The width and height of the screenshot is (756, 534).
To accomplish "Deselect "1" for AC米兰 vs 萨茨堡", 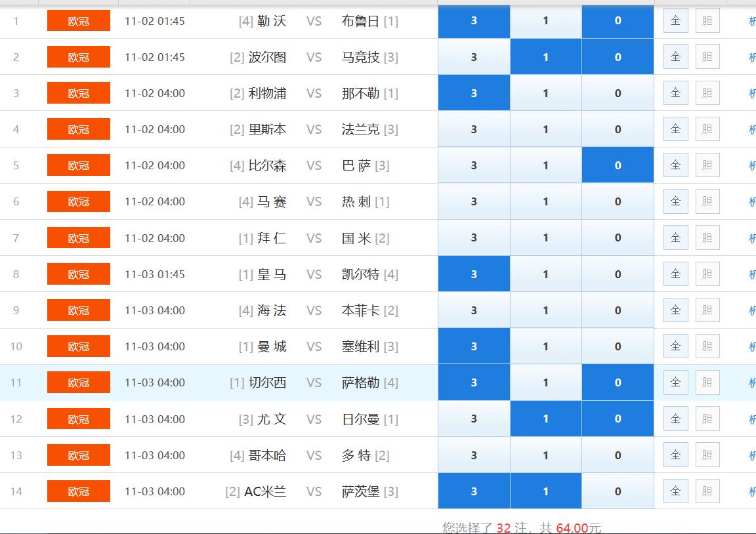I will [x=545, y=491].
